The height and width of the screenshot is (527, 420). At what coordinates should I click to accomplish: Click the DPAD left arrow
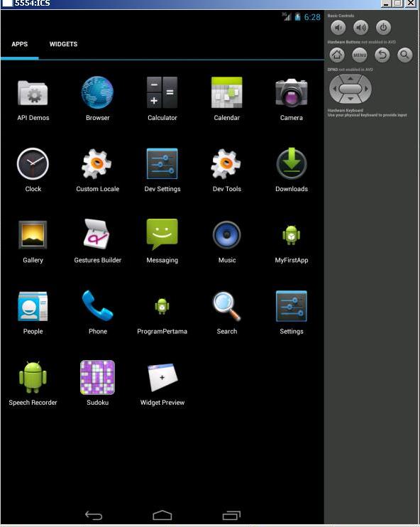click(x=334, y=89)
